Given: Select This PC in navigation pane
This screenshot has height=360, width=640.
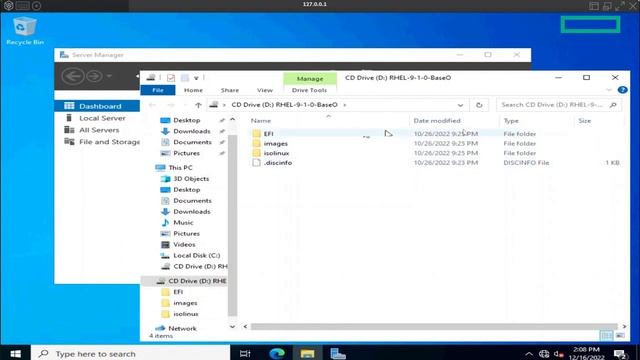Looking at the screenshot, I should click(180, 168).
